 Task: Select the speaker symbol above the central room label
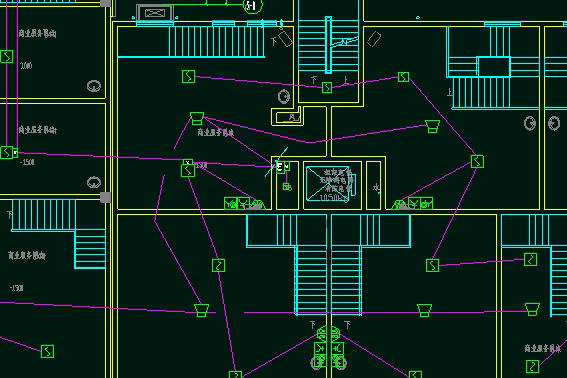197,118
